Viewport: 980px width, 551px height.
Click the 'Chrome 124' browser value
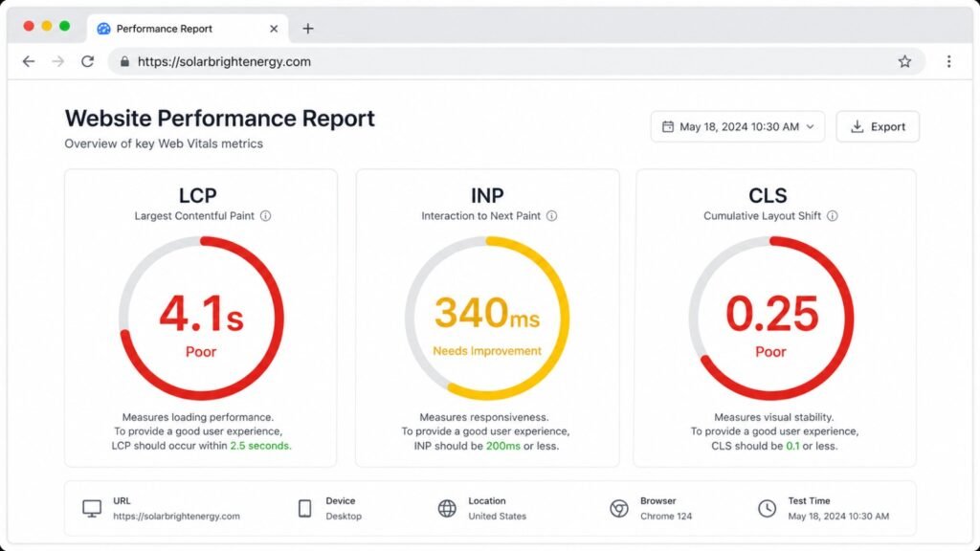click(666, 516)
